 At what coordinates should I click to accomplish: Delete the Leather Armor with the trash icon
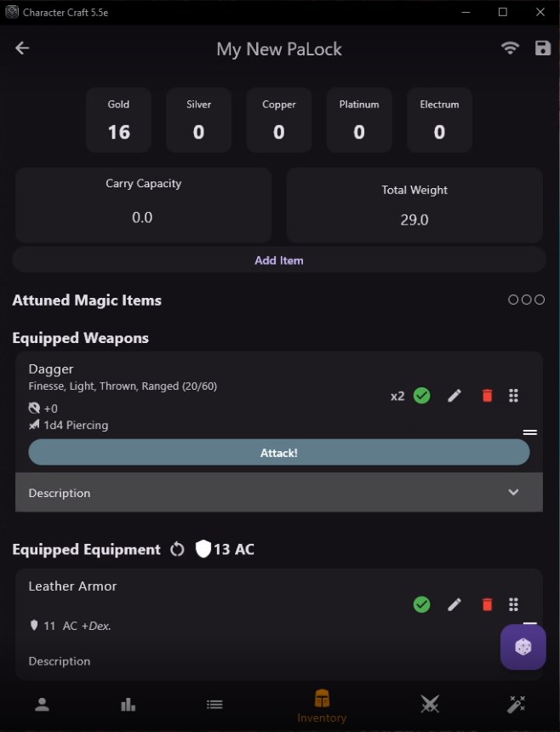486,604
